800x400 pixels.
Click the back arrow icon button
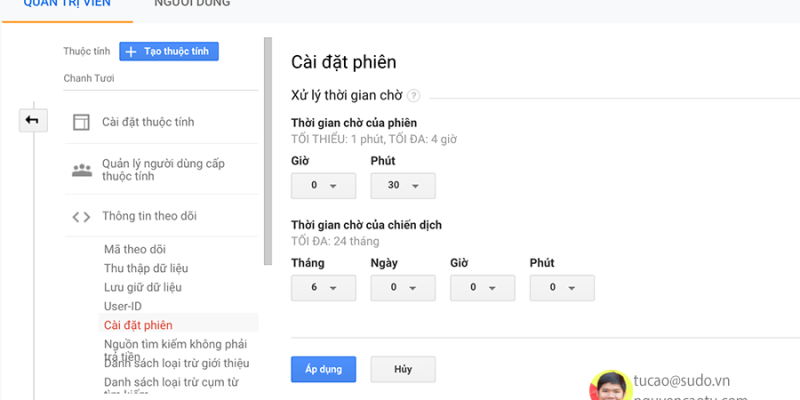[32, 120]
